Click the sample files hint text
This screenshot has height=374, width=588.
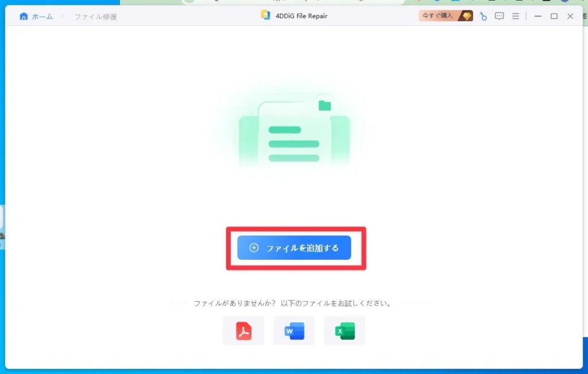coord(293,303)
